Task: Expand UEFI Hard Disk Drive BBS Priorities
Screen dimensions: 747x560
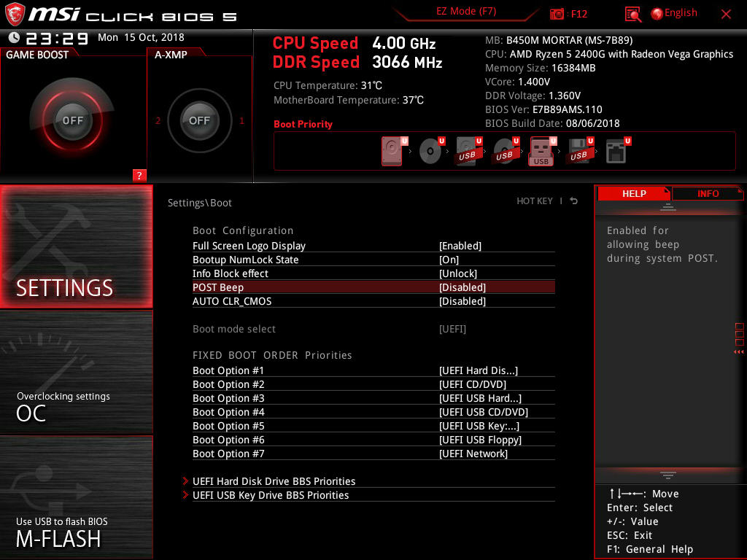Action: point(274,481)
